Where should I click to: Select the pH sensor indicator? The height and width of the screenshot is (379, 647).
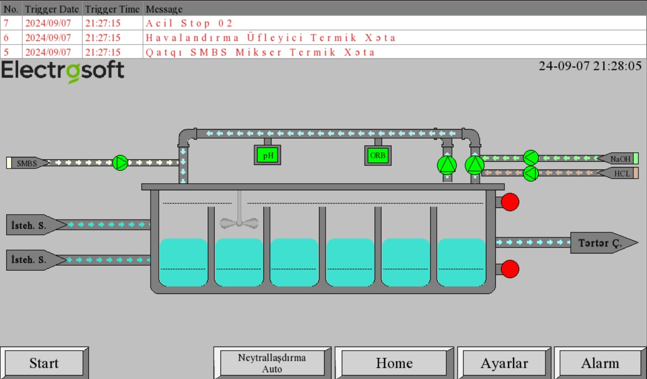267,155
